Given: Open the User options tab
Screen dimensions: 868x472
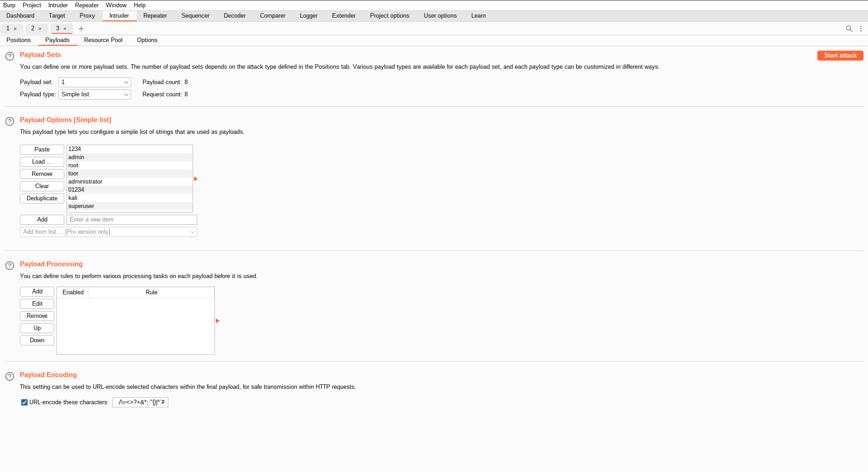Looking at the screenshot, I should pyautogui.click(x=440, y=16).
